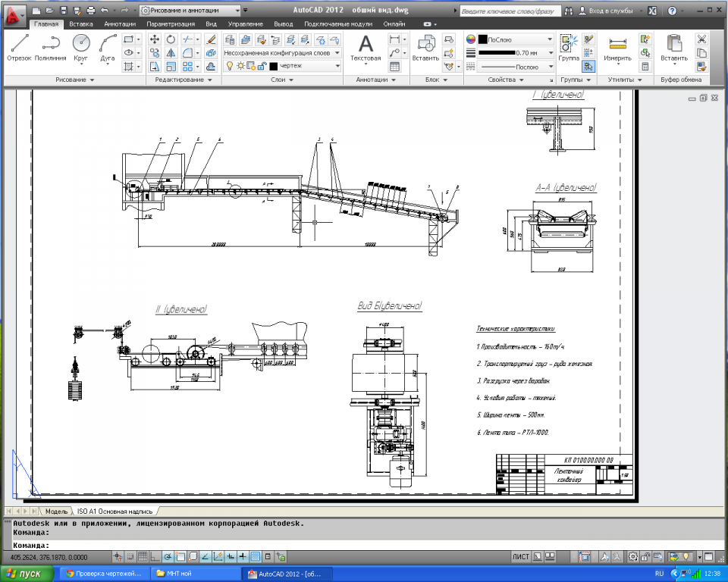Click the Copy objects icon

point(155,53)
